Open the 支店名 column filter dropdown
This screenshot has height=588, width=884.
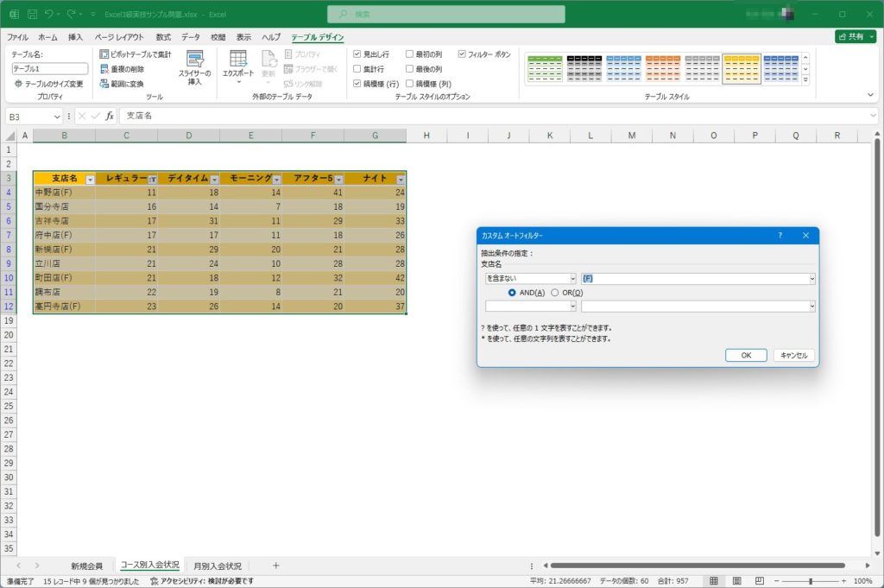click(88, 179)
